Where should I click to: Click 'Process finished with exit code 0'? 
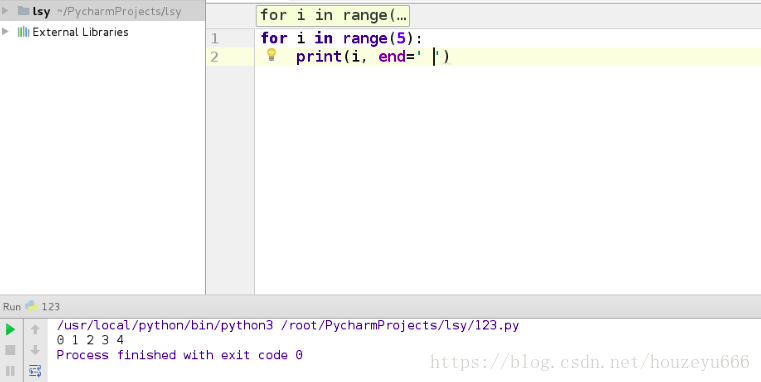click(180, 355)
